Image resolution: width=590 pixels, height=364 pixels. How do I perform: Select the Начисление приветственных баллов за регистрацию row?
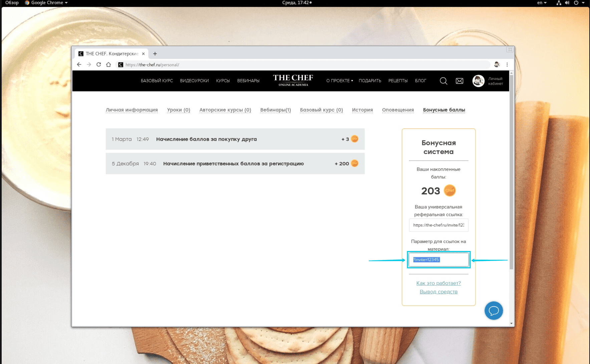point(235,163)
